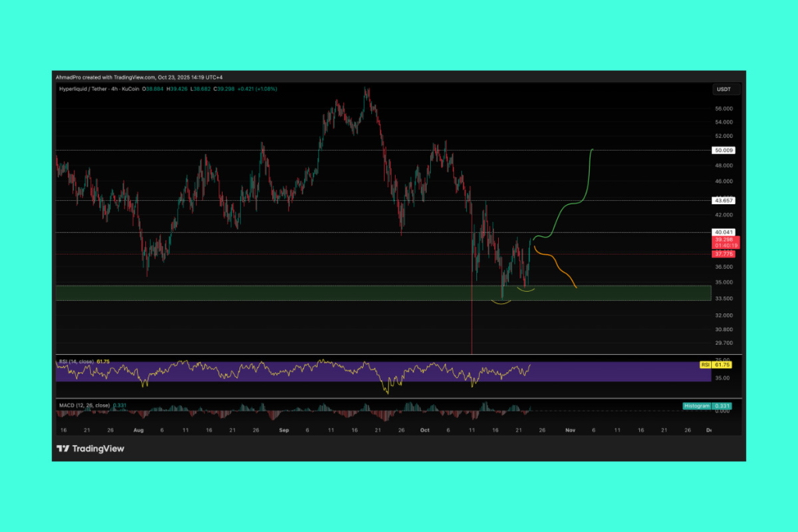798x532 pixels.
Task: Click the red 37.775 price label
Action: pos(725,253)
